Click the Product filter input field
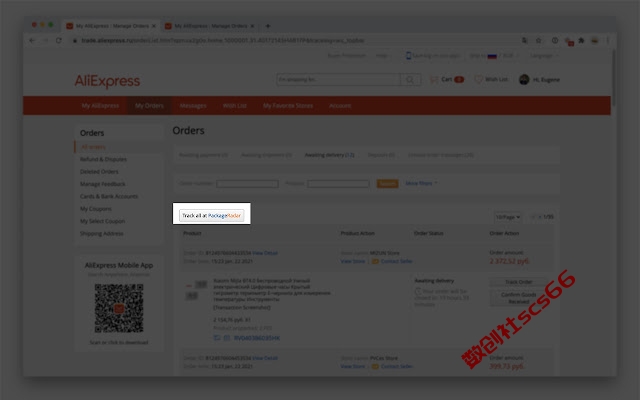This screenshot has width=640, height=400. coord(338,184)
